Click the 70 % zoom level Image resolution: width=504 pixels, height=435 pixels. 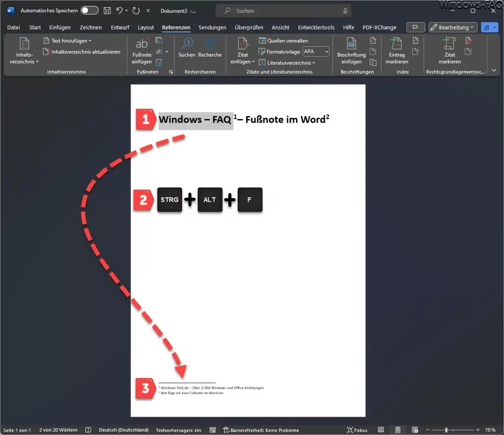pyautogui.click(x=490, y=430)
